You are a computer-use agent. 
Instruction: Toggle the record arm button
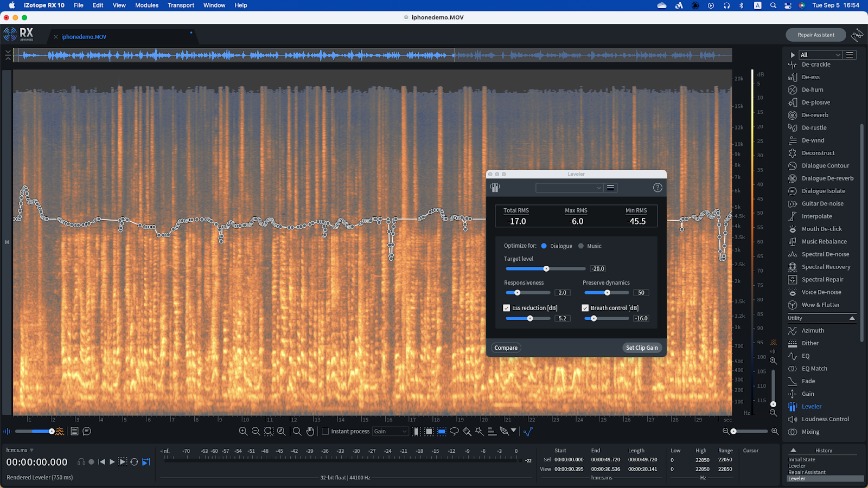point(91,462)
